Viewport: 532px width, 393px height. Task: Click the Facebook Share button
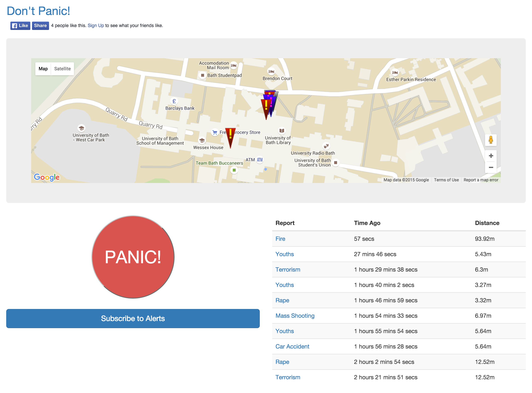click(x=40, y=26)
